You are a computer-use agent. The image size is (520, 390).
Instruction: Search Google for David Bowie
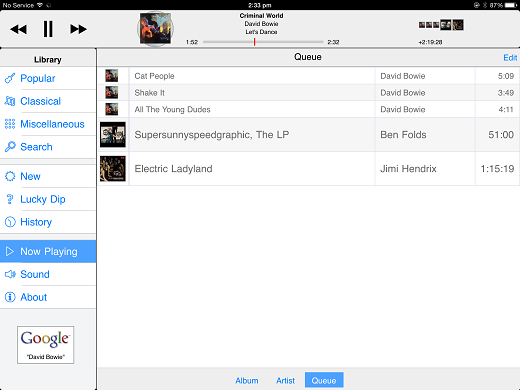[46, 345]
